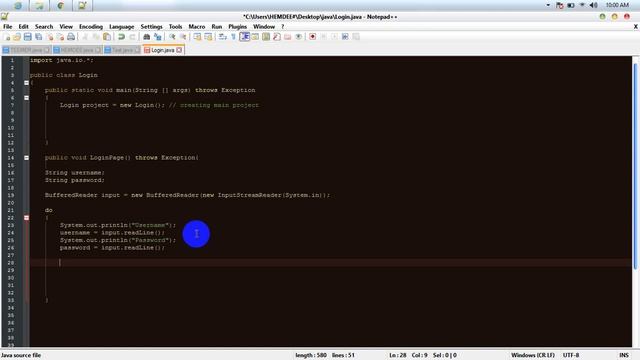The width and height of the screenshot is (640, 360).
Task: Toggle synchronized horizontal scrolling
Action: coord(208,37)
